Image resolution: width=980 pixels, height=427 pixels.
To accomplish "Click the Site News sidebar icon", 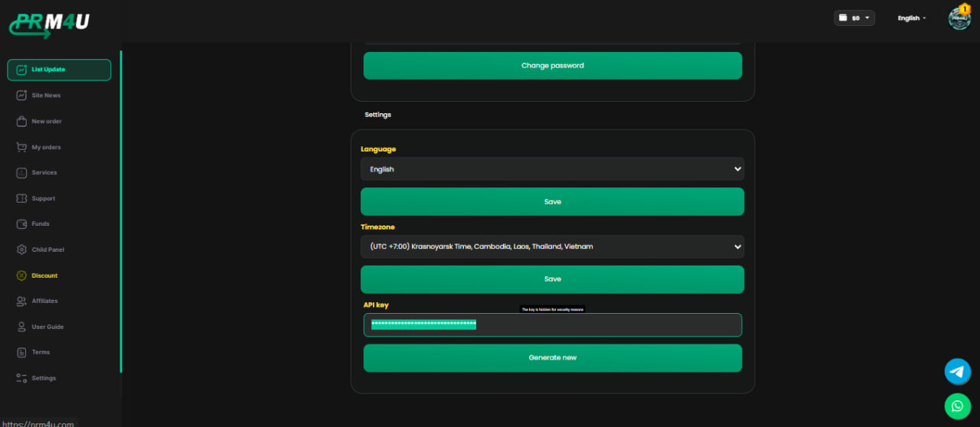I will click(21, 96).
